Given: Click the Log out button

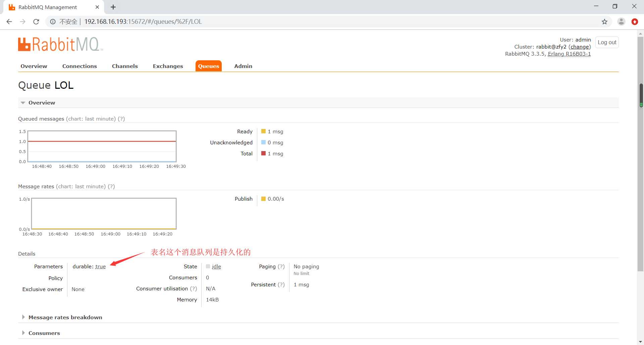Looking at the screenshot, I should click(607, 43).
